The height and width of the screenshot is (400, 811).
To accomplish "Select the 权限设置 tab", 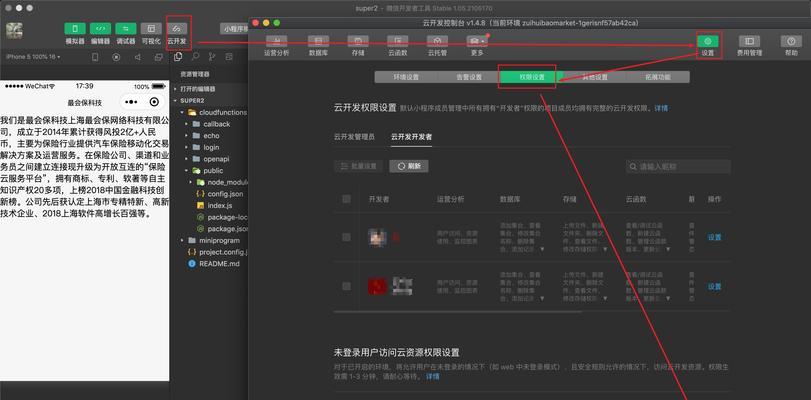I will [x=532, y=77].
